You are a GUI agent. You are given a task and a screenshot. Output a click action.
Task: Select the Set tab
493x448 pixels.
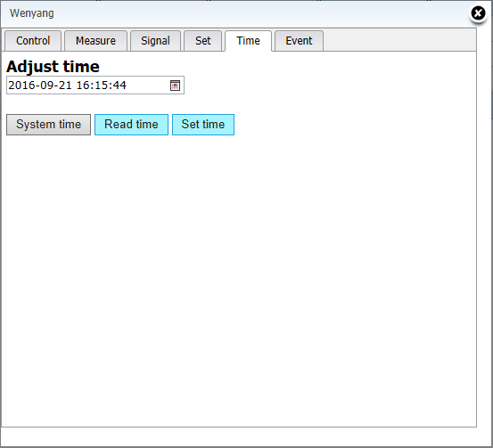point(202,41)
